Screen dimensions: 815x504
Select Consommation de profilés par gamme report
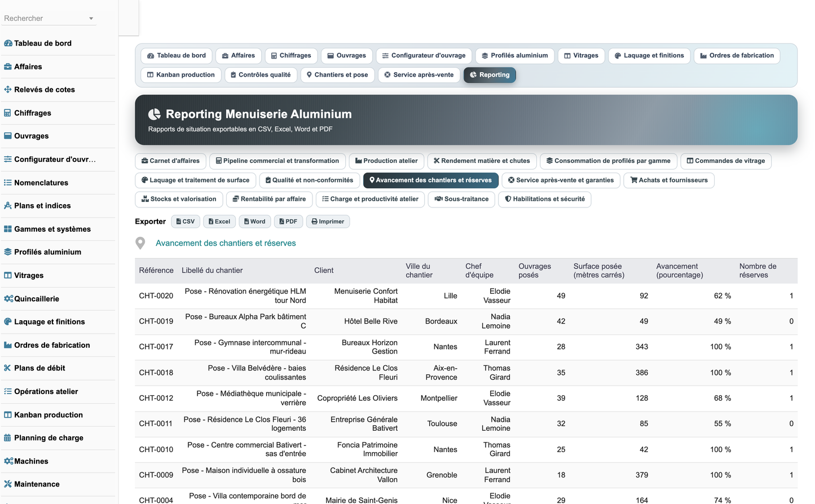(608, 161)
